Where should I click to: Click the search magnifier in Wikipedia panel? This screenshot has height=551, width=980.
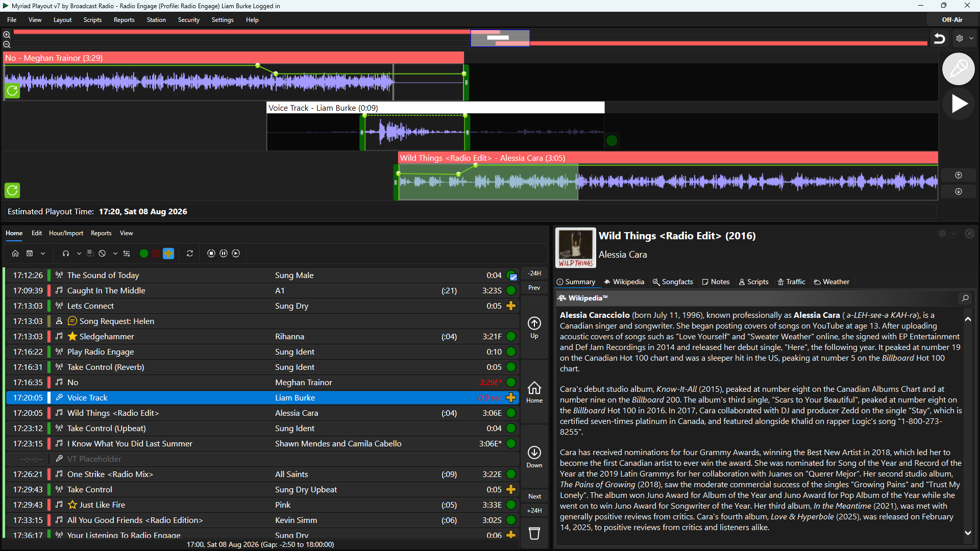point(965,298)
